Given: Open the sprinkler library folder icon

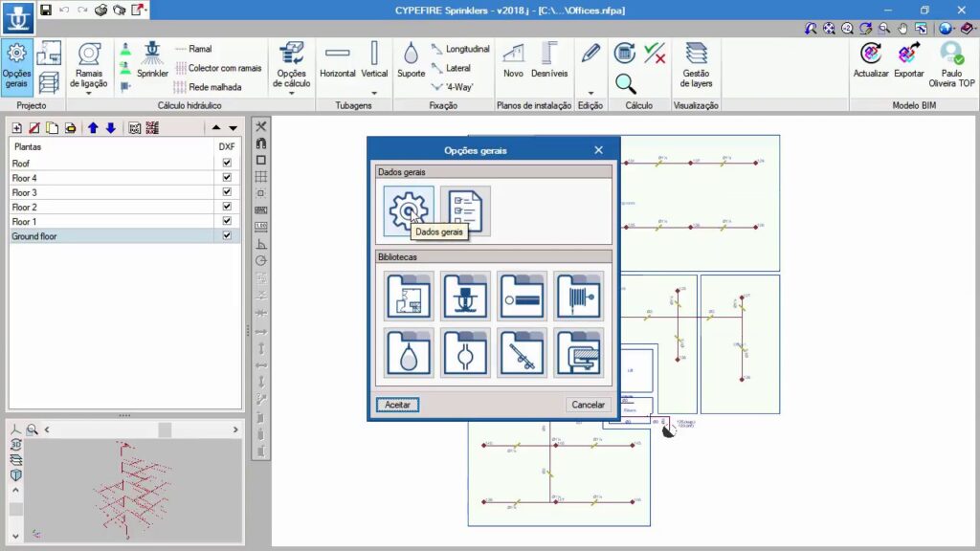Looking at the screenshot, I should point(466,297).
